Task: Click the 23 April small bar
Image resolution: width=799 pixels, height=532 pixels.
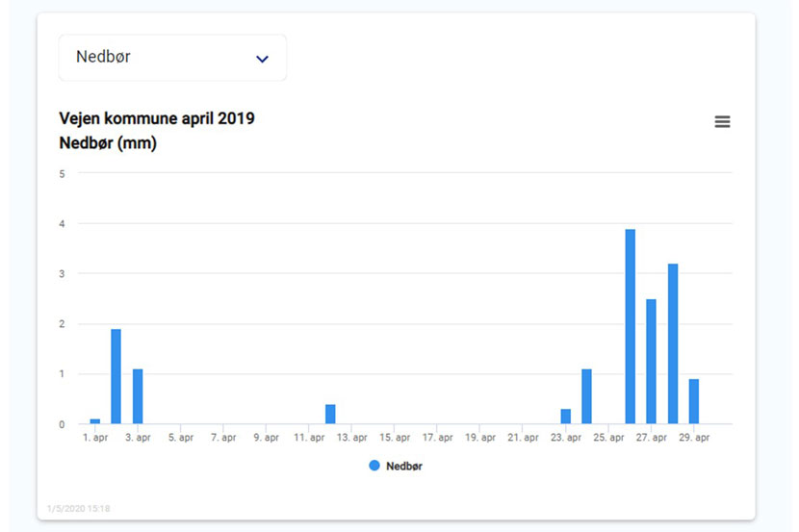Action: (566, 416)
